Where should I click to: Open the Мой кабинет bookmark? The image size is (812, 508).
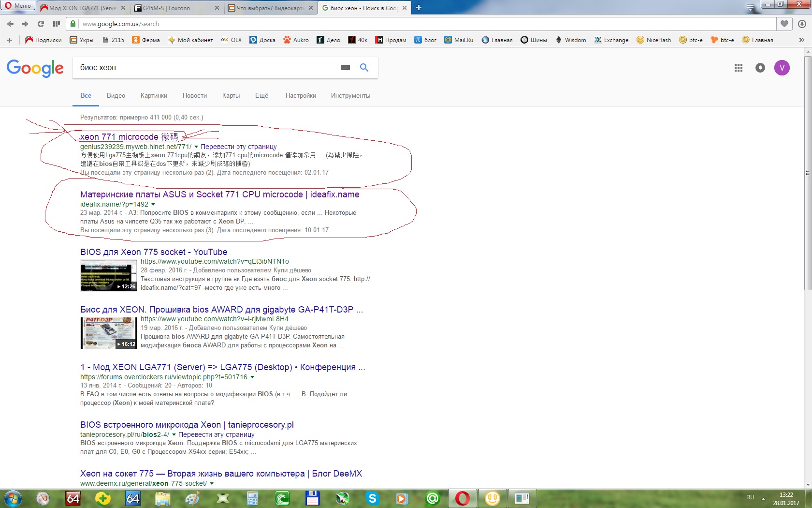[190, 40]
